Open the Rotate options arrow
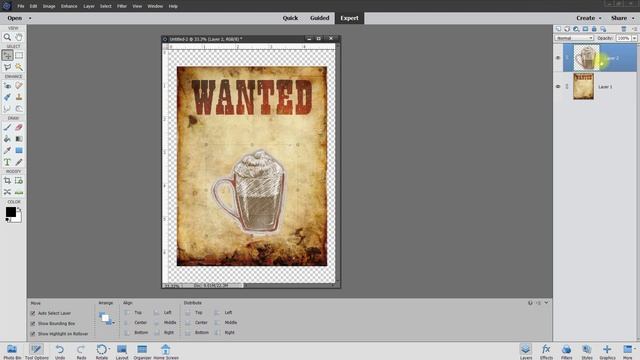The image size is (640, 360). tap(109, 349)
